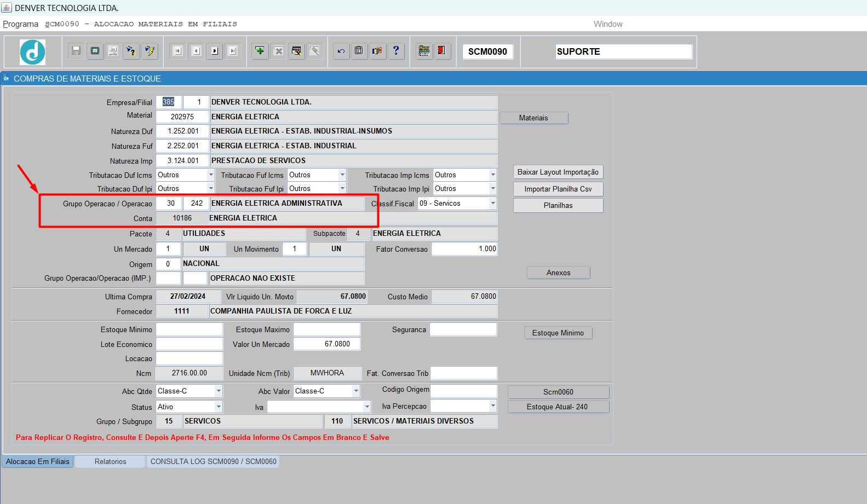Go to first record

pyautogui.click(x=177, y=51)
